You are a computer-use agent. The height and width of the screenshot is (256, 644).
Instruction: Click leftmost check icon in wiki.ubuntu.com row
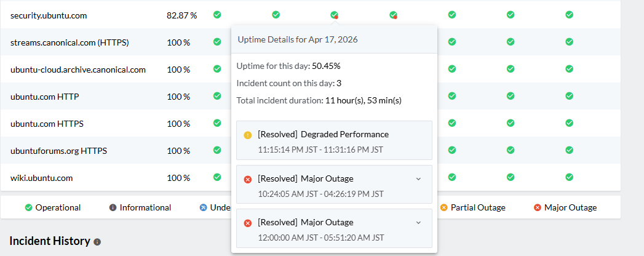click(x=217, y=177)
